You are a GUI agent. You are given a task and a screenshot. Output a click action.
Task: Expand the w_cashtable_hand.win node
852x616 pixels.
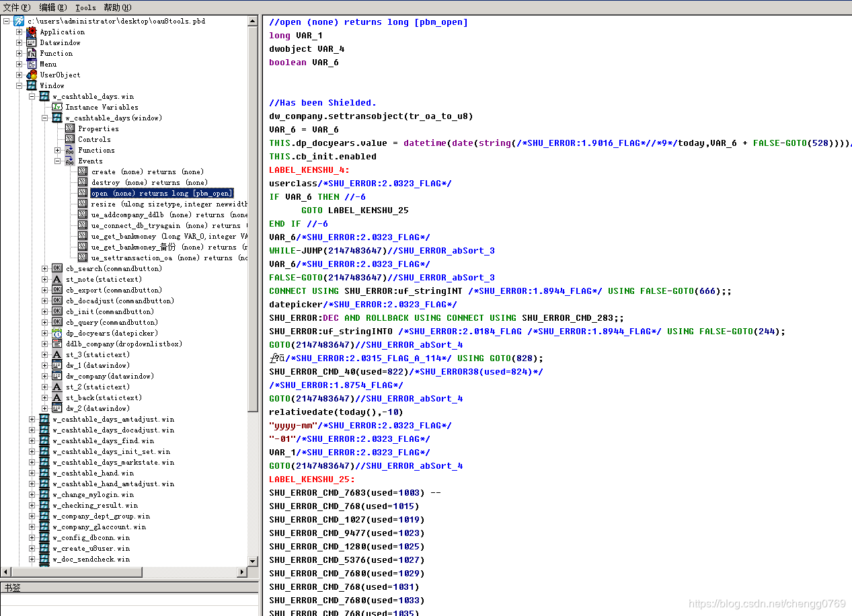tap(32, 473)
